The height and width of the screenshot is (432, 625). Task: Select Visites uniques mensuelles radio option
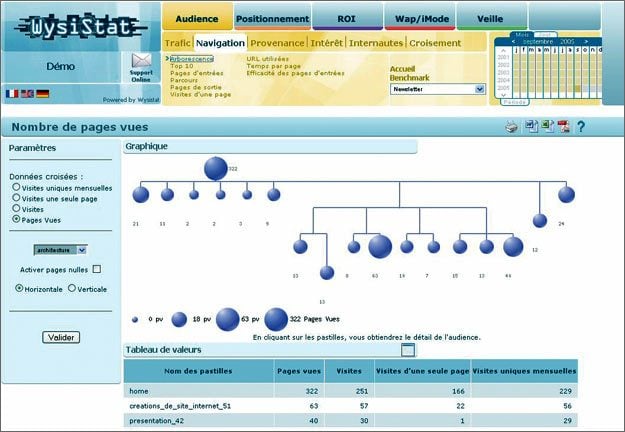[16, 187]
